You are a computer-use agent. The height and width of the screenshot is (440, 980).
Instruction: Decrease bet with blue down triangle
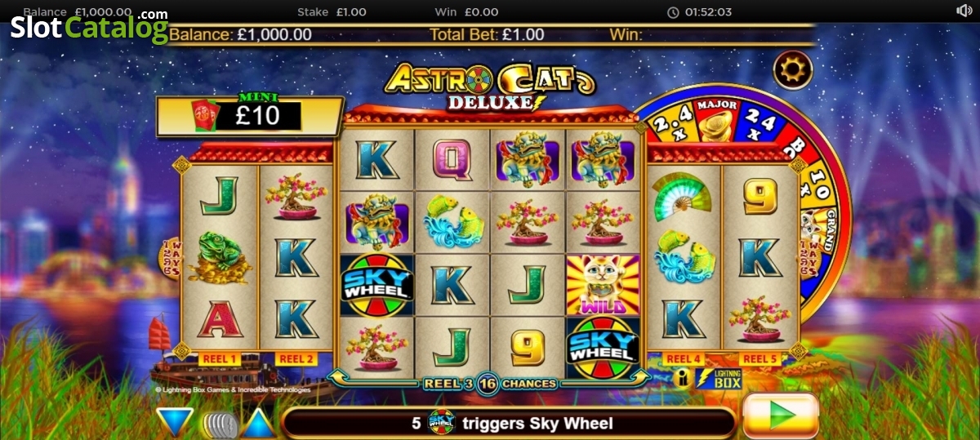[x=175, y=422]
